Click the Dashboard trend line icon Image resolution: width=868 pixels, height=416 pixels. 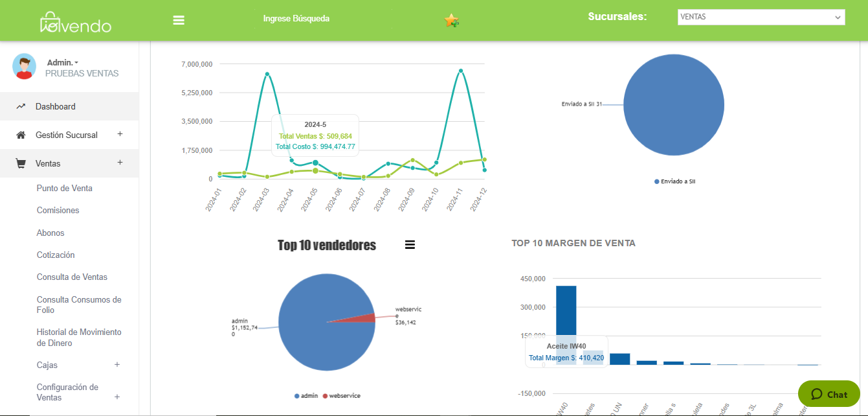(21, 106)
